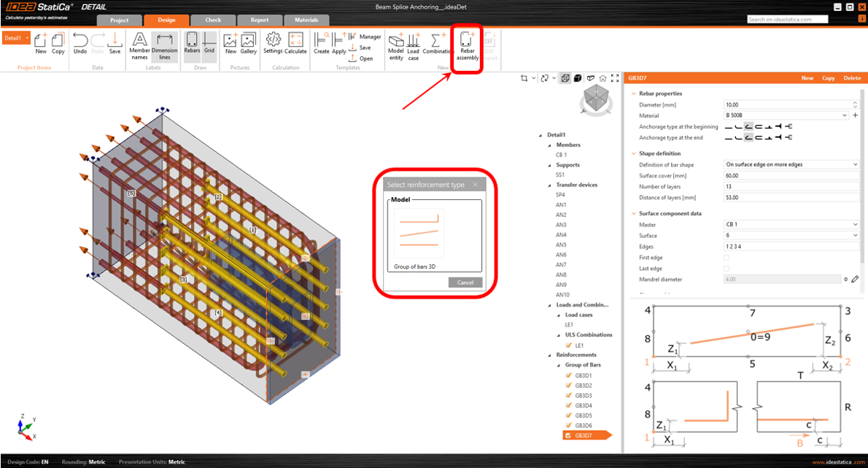The width and height of the screenshot is (868, 468).
Task: Toggle Member names labels
Action: click(139, 45)
